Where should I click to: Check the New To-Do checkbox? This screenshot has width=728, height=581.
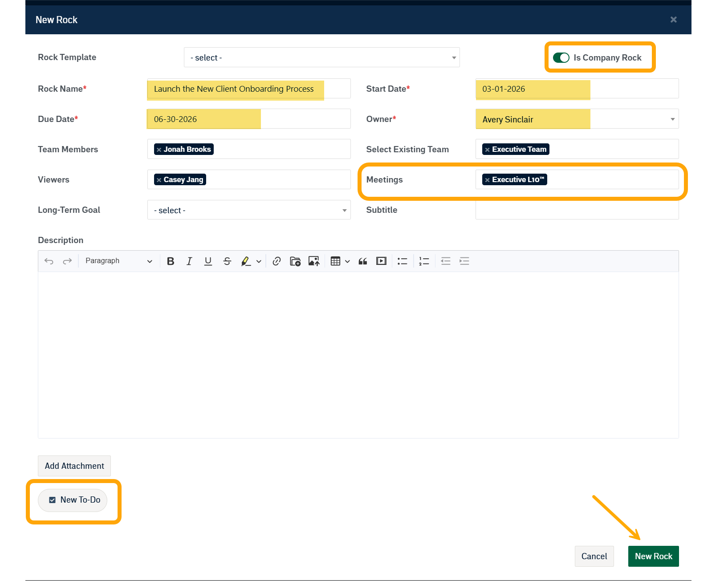click(53, 500)
